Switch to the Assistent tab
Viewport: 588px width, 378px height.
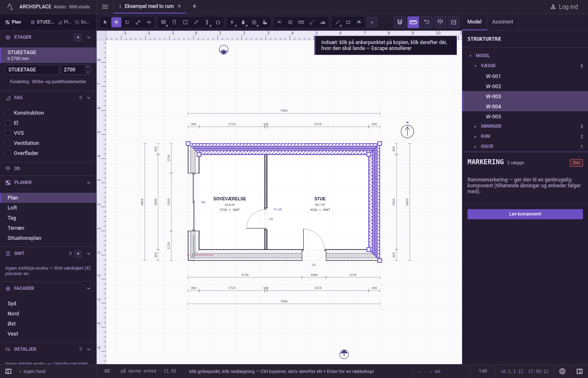503,22
